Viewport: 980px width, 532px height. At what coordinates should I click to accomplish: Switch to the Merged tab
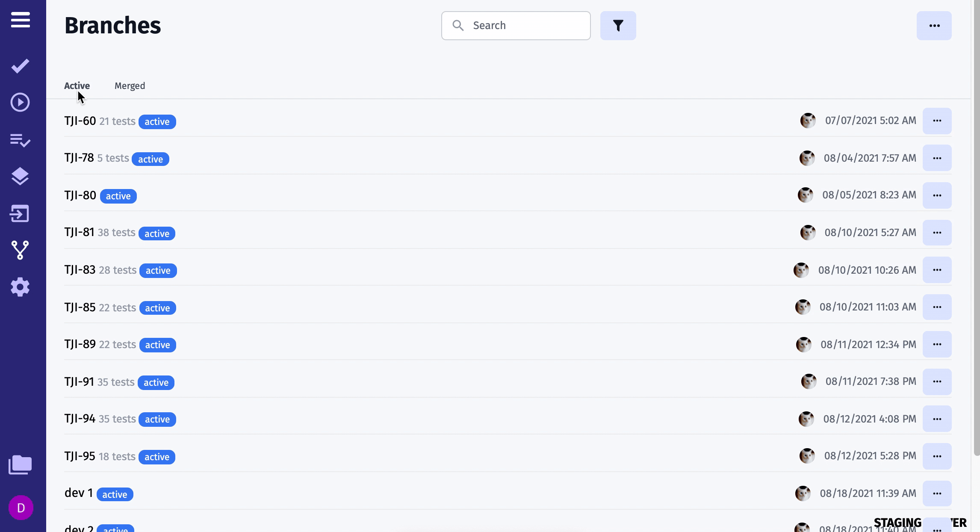tap(130, 86)
